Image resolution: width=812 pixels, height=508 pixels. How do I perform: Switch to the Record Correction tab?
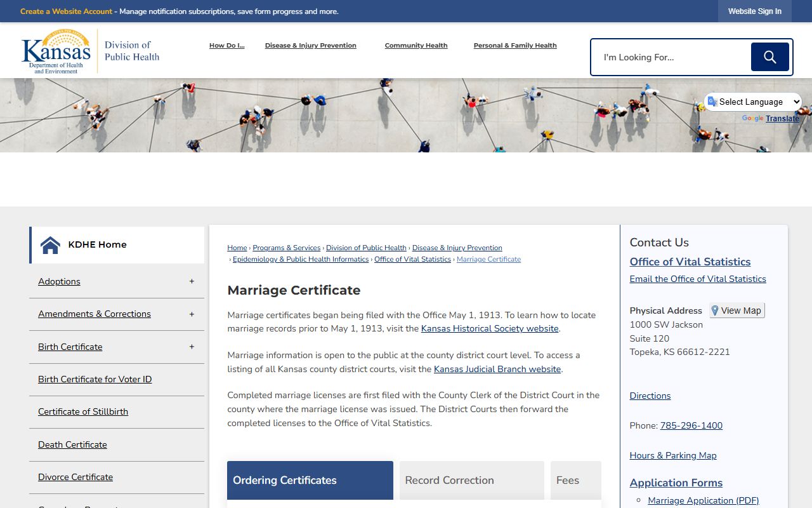pyautogui.click(x=472, y=480)
